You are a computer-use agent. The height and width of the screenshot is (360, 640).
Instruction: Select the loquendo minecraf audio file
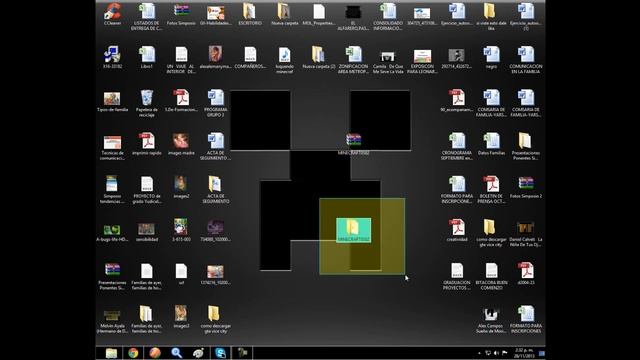(284, 60)
